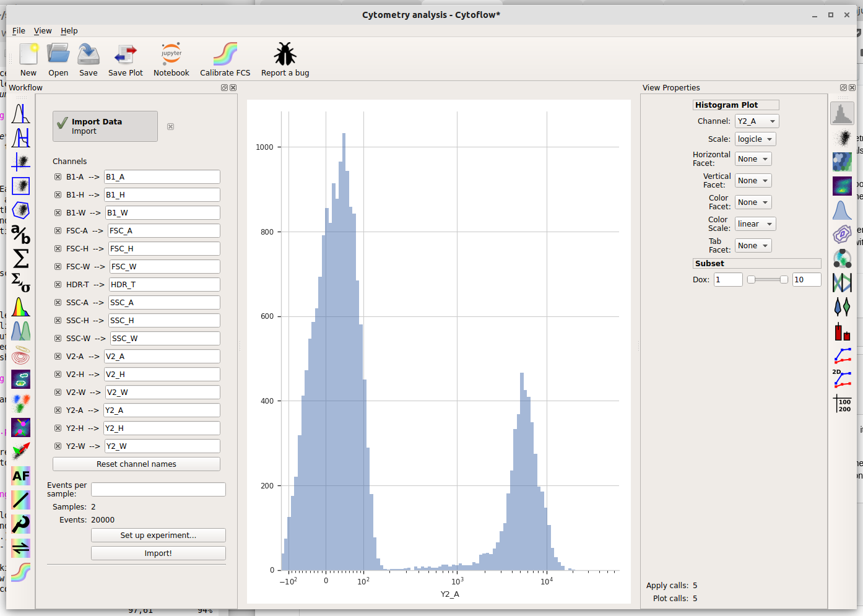Add a Range gate operation
This screenshot has width=863, height=616.
(x=20, y=138)
